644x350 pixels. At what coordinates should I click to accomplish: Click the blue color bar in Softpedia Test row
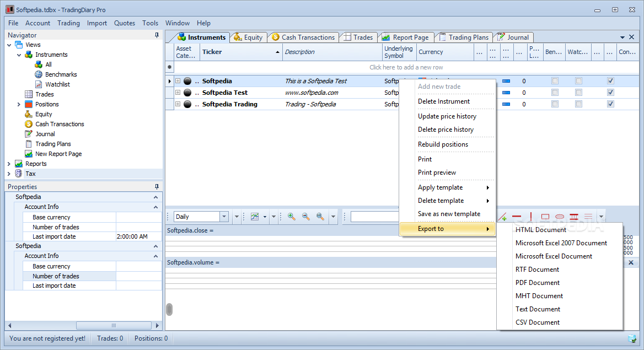(x=506, y=93)
